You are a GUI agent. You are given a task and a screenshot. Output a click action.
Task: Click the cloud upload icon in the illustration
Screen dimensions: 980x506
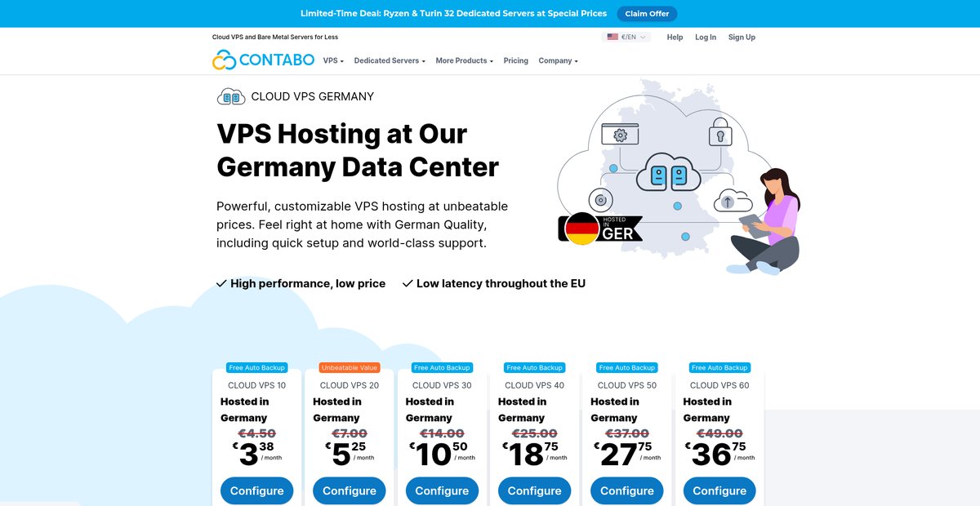click(733, 201)
